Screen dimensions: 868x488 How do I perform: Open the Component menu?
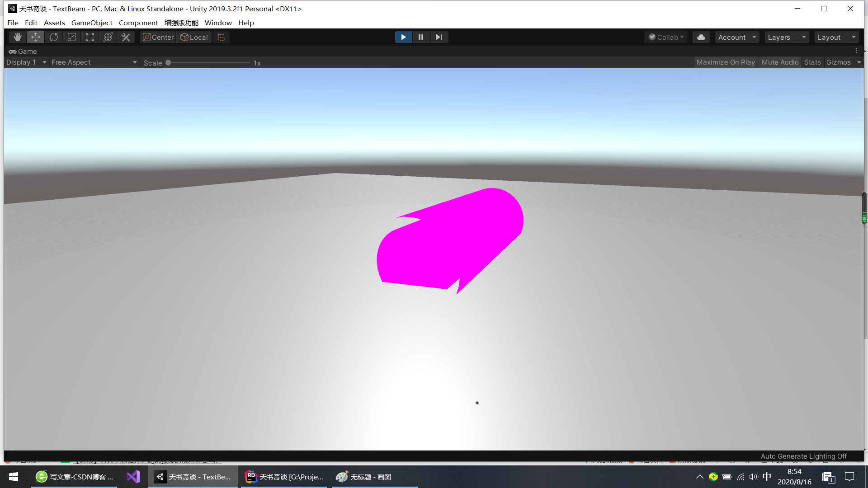138,23
